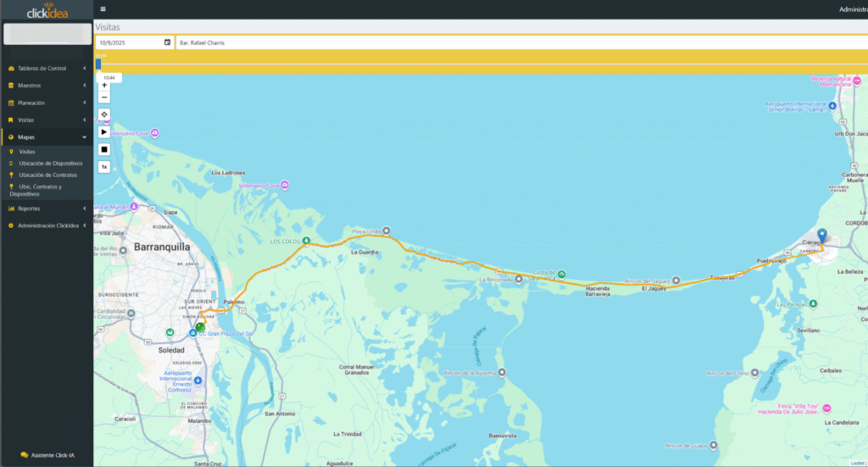The height and width of the screenshot is (467, 868).
Task: Expand the Tableros de Control menu
Action: (47, 68)
